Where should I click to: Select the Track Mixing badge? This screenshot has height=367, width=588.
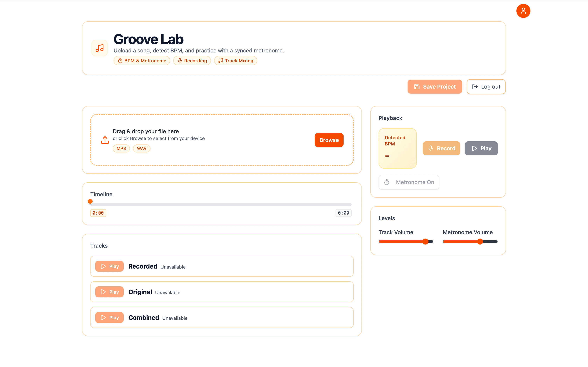coord(235,61)
